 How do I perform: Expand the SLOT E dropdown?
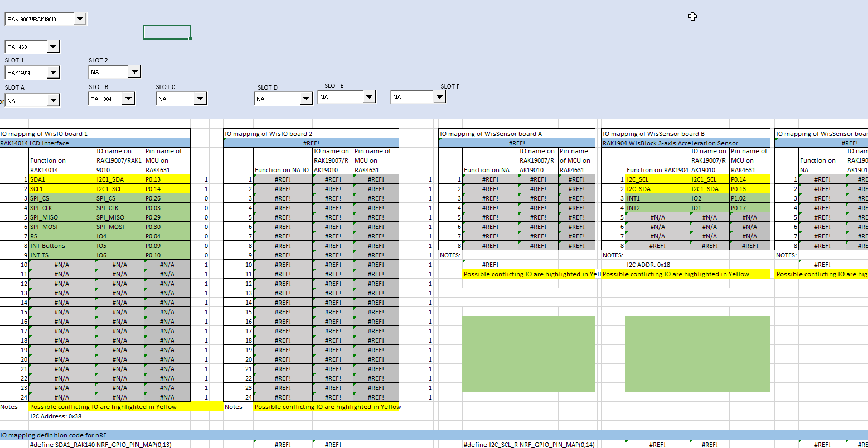click(368, 97)
